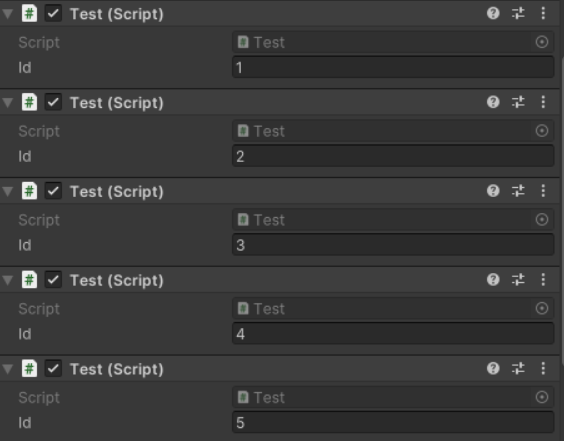Open presets for Test script with Id 3
The height and width of the screenshot is (441, 564).
pos(518,191)
